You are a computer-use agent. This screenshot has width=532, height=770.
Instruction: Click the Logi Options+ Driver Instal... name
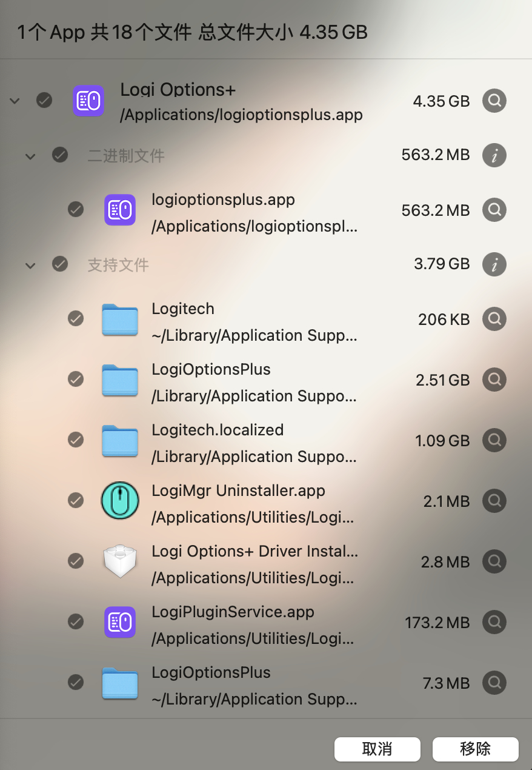click(255, 551)
